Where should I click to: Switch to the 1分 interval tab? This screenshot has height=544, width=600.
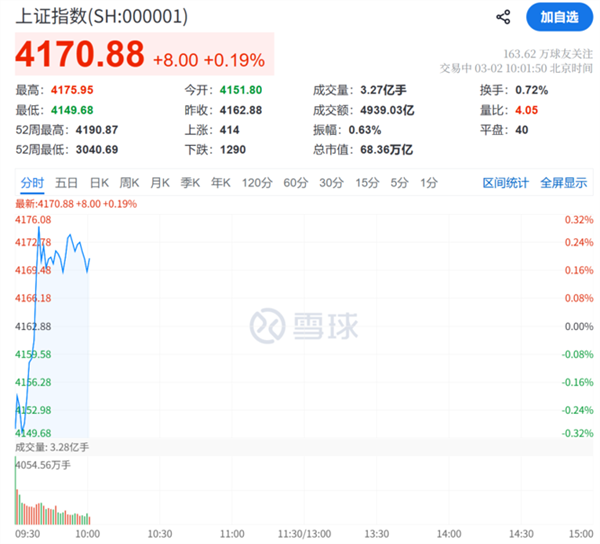[429, 183]
